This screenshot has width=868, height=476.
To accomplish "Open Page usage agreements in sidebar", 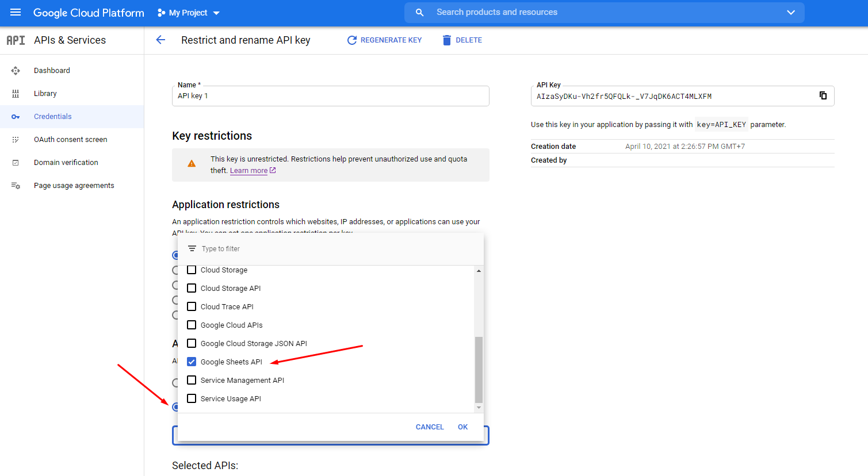I will [74, 185].
